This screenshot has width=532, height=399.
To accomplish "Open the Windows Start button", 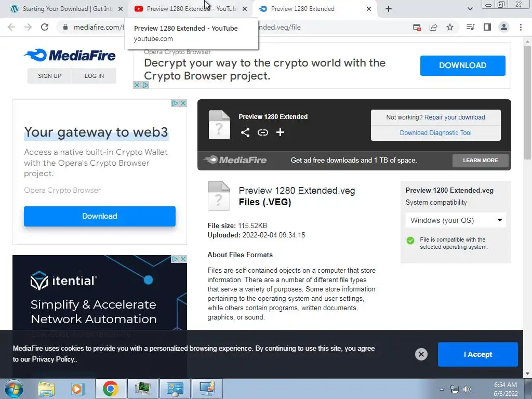I will 14,389.
